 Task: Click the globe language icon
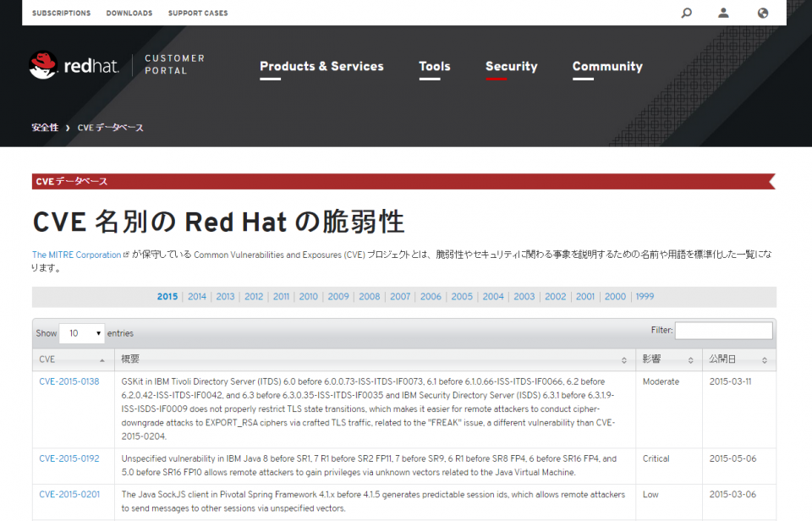coord(762,13)
